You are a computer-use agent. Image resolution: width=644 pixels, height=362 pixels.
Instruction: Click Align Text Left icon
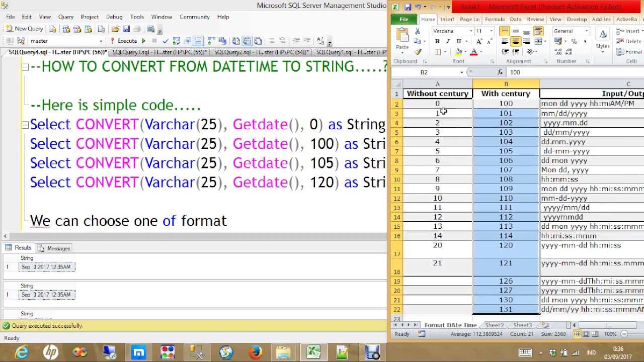point(505,41)
